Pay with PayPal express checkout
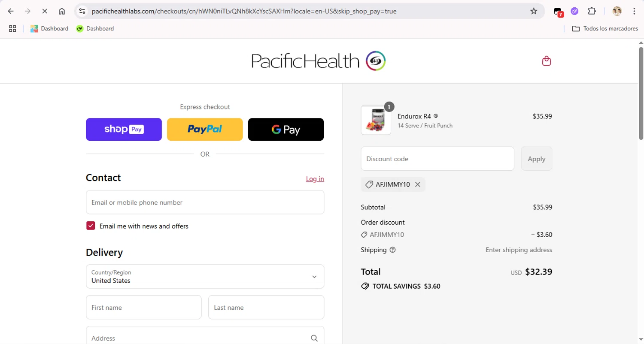 205,130
